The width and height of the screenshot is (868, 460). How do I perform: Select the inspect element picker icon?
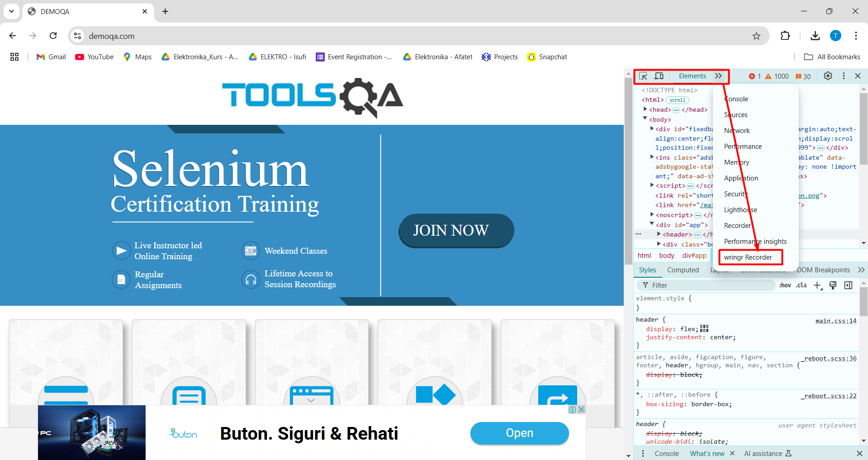pos(643,76)
